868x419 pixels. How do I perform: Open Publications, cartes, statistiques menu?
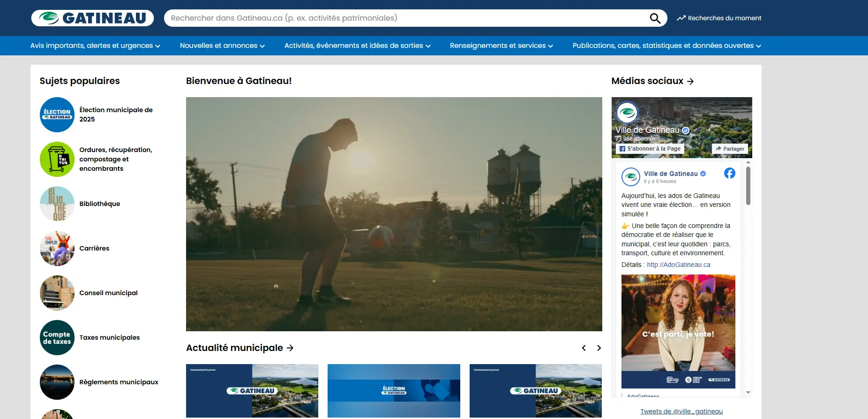666,46
